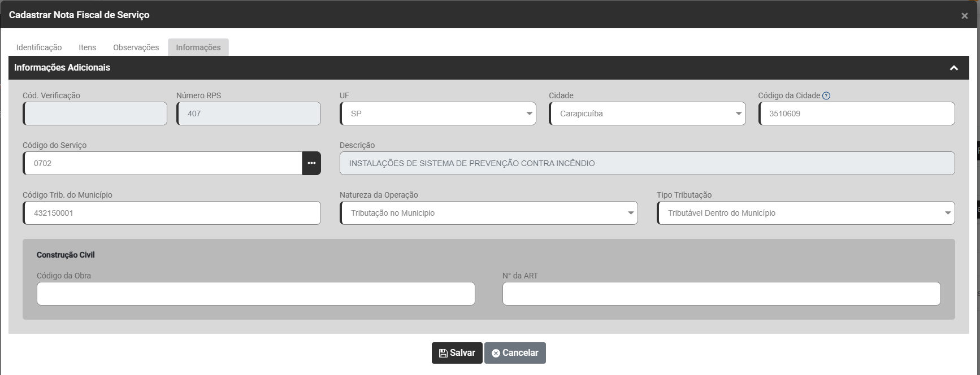Switch to the Identificação tab
Screen dimensions: 980x375
coord(39,47)
